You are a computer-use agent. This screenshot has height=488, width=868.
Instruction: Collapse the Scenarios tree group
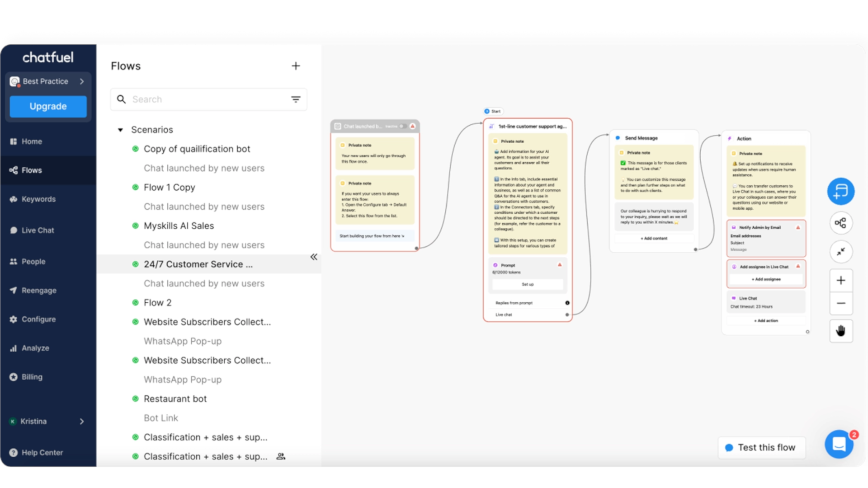coord(120,130)
